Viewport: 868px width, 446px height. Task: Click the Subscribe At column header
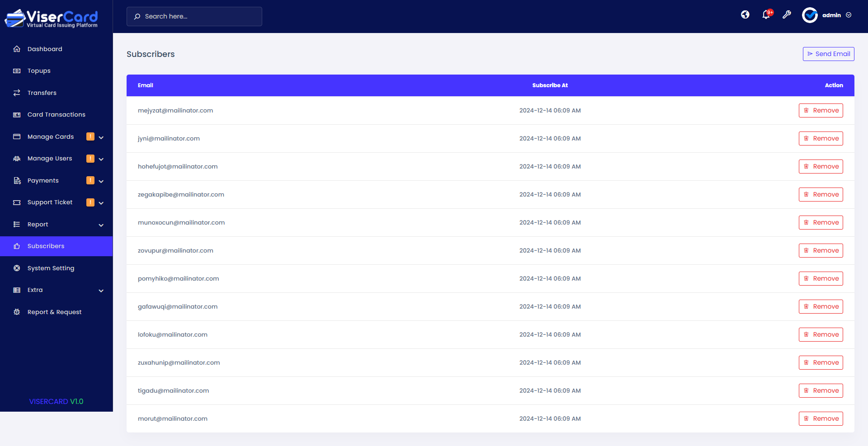point(550,85)
